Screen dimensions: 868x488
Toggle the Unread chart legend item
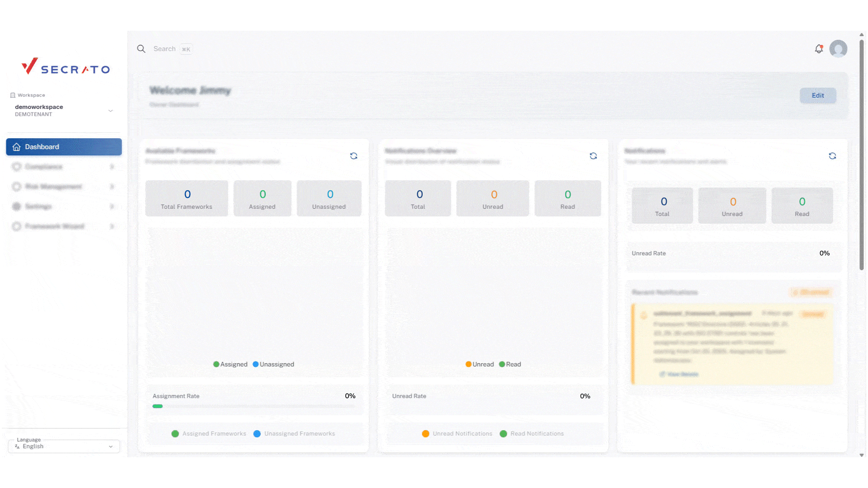(480, 364)
